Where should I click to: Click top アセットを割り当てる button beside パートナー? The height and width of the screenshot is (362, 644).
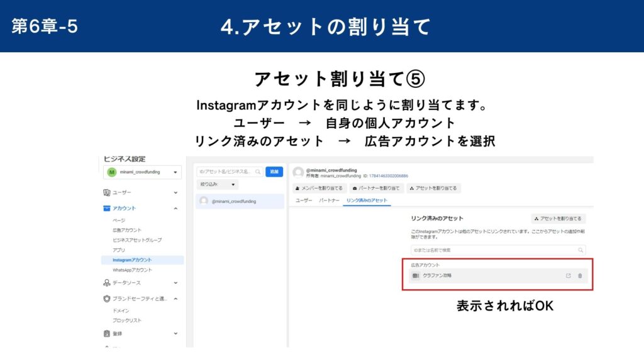click(x=433, y=189)
